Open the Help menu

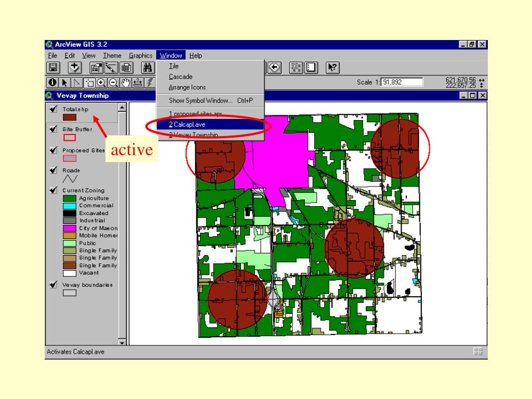[195, 56]
